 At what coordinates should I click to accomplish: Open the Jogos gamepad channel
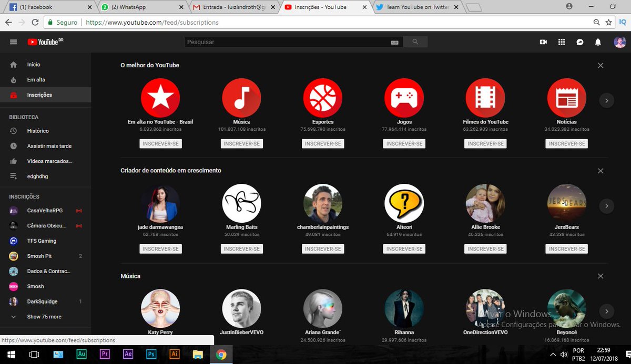pos(404,98)
